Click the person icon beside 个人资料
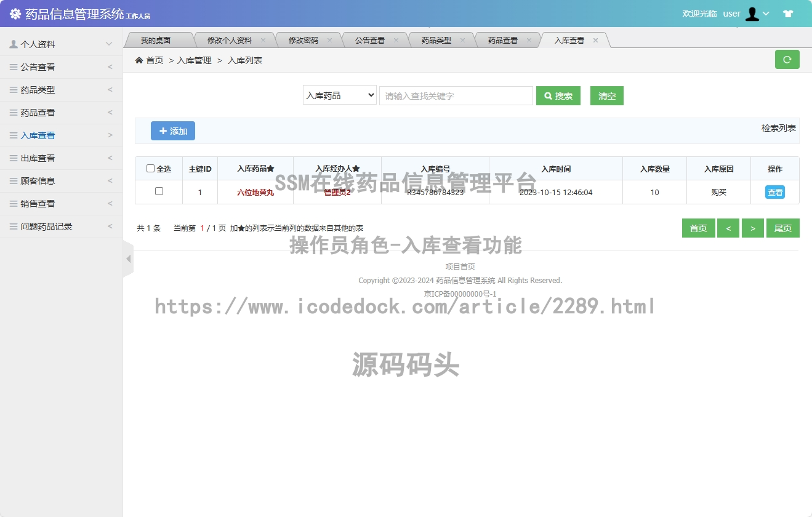Viewport: 812px width, 517px height. click(14, 44)
